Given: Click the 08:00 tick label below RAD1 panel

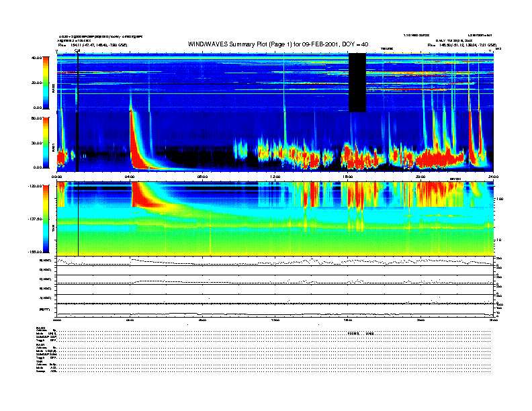Looking at the screenshot, I should click(203, 177).
